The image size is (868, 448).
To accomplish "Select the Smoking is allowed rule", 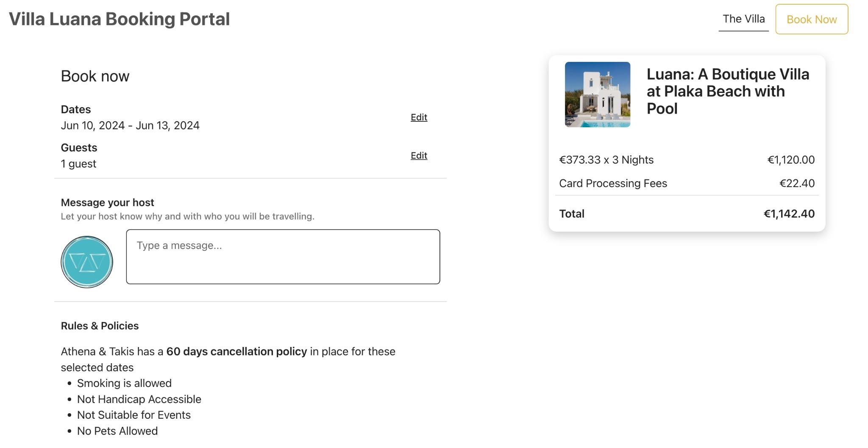I will tap(124, 384).
